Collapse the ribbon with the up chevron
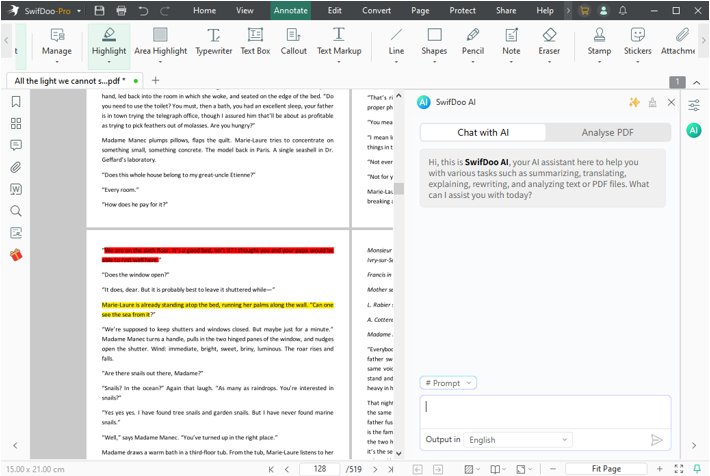Image resolution: width=710 pixels, height=476 pixels. click(696, 82)
